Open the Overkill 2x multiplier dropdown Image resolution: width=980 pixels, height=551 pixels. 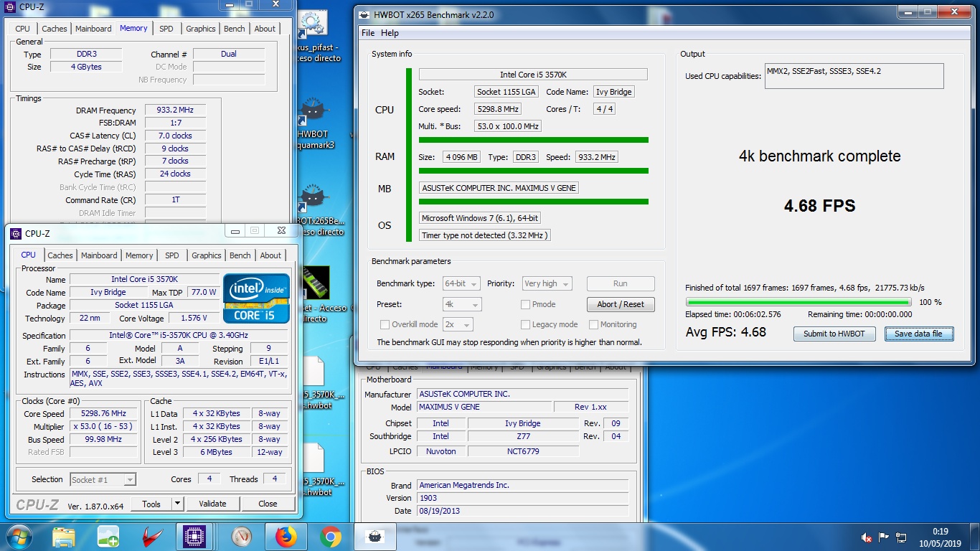point(458,324)
